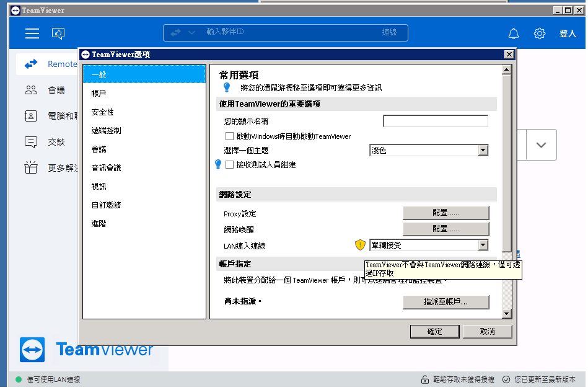Click the Remote double-arrow sidebar icon
The width and height of the screenshot is (588, 390).
tap(31, 64)
